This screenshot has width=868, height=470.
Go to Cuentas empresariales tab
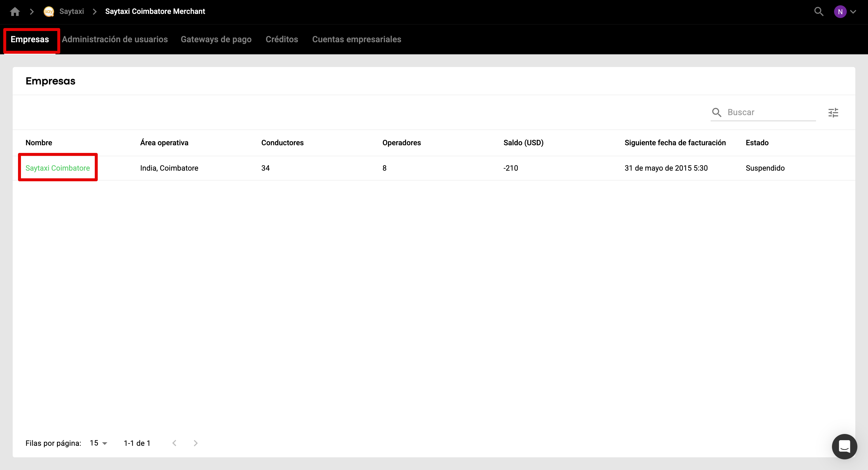coord(357,40)
